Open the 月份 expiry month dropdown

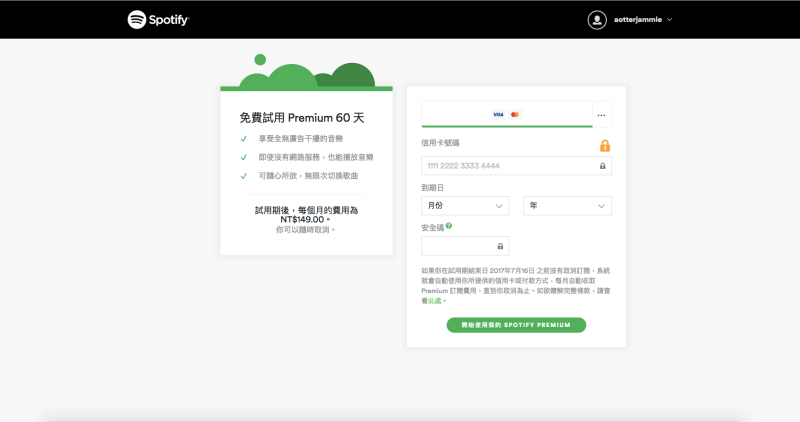pyautogui.click(x=465, y=206)
